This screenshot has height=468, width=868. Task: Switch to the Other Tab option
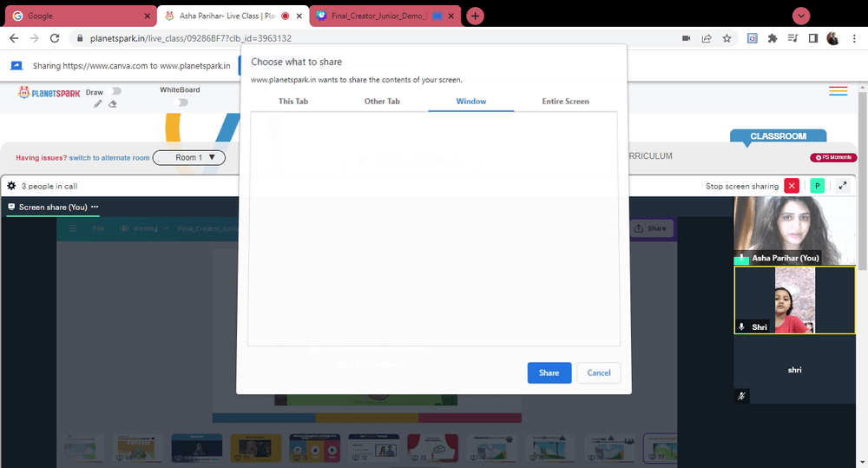click(x=382, y=102)
